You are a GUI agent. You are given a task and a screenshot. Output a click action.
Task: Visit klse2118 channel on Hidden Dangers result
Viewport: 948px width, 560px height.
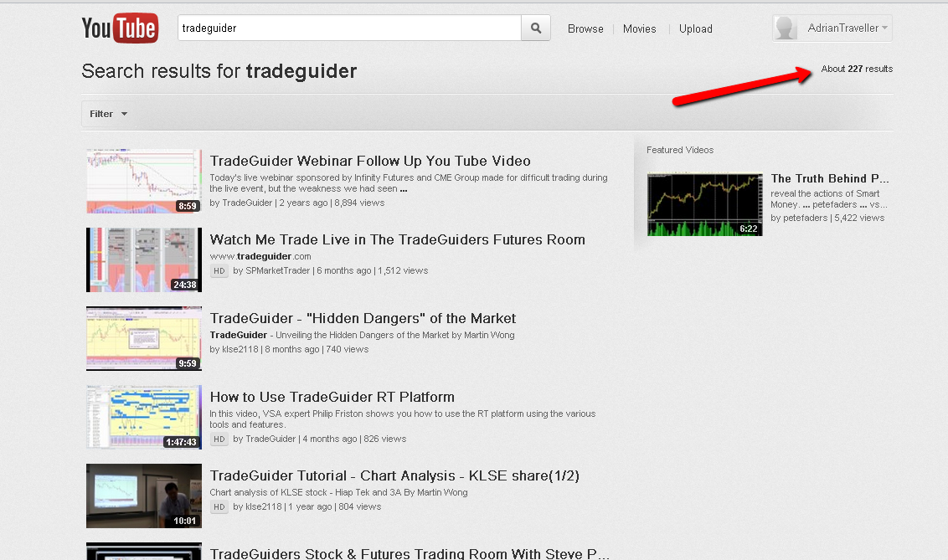240,349
